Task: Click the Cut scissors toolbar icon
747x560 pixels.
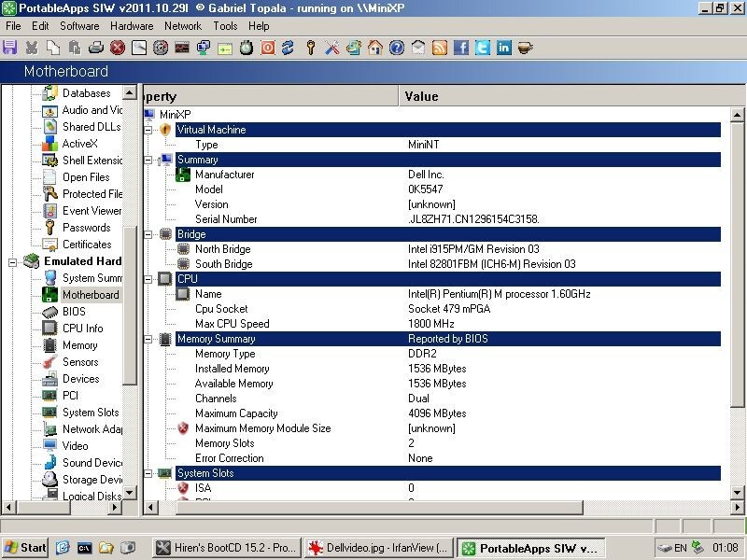Action: click(x=32, y=48)
